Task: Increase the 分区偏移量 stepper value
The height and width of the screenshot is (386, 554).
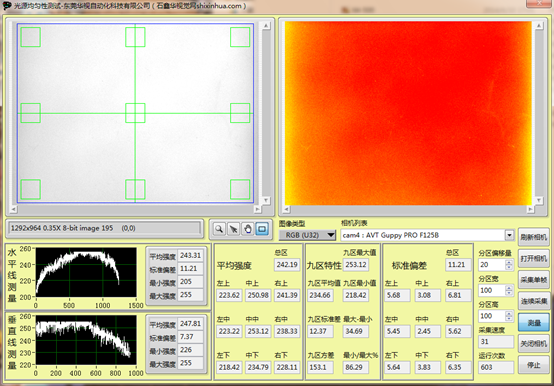Action: pyautogui.click(x=509, y=262)
